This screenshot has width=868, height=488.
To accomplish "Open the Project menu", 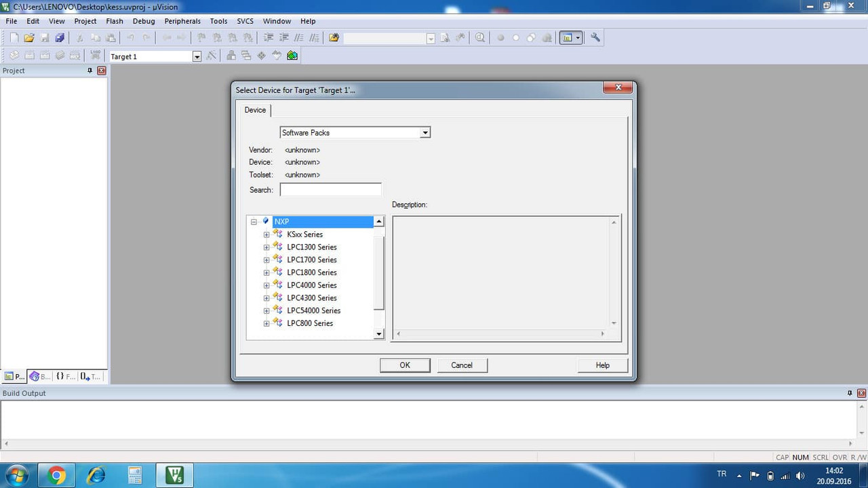I will click(85, 21).
